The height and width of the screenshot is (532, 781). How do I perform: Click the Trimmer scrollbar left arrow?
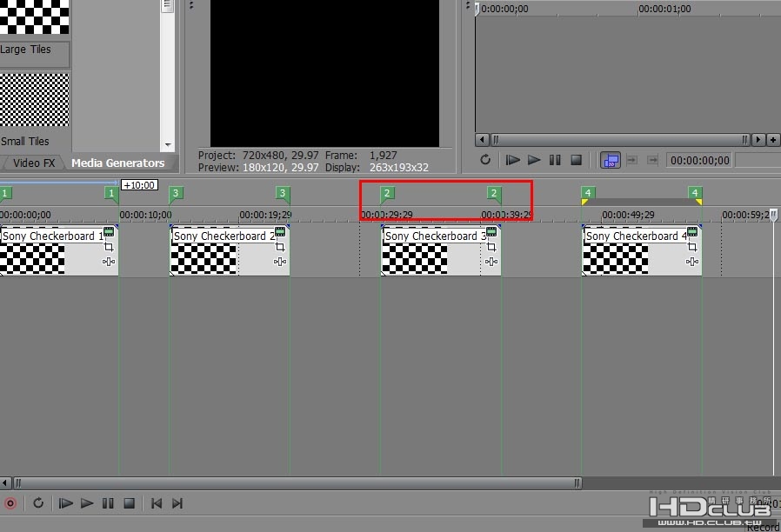482,140
